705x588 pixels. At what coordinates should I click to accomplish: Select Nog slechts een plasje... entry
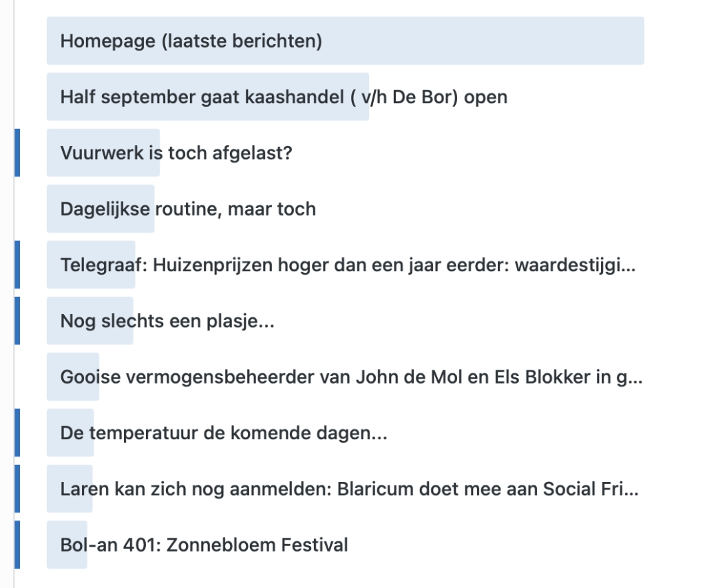pos(167,321)
